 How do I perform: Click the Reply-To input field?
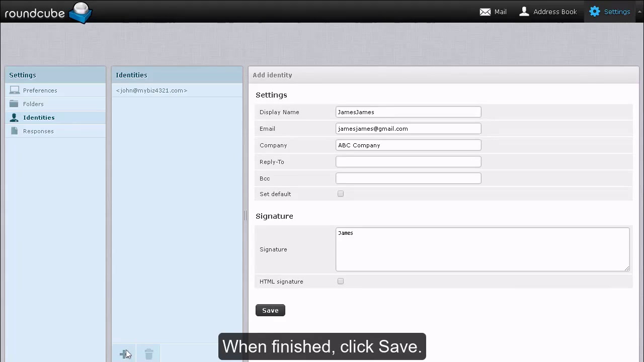pos(408,162)
